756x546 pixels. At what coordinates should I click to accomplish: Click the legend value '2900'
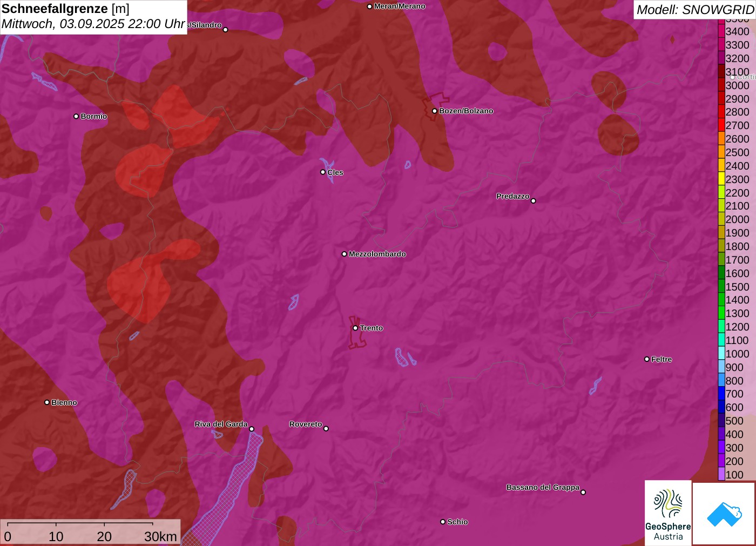737,99
